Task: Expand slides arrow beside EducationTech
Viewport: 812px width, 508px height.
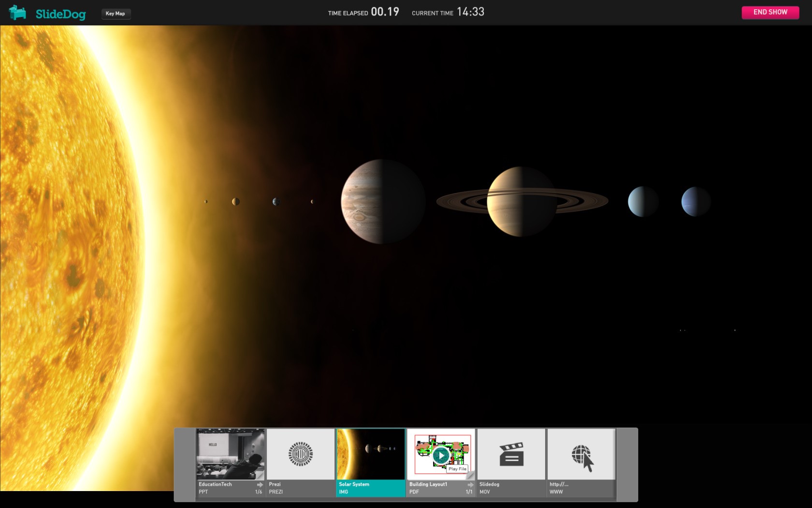Action: coord(260,484)
